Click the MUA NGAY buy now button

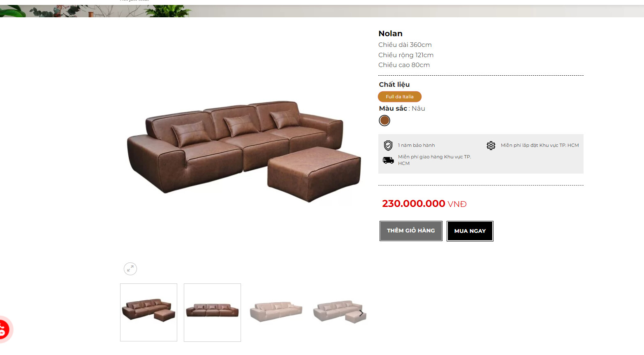[x=470, y=231]
